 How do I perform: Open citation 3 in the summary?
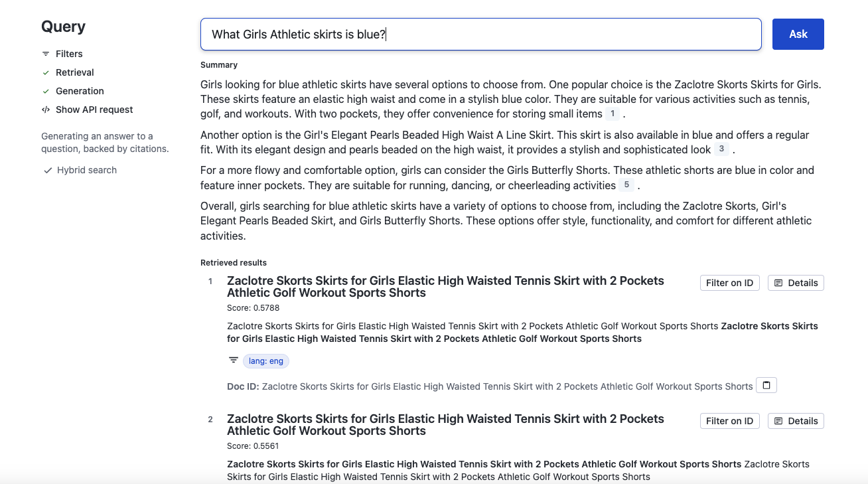(721, 149)
